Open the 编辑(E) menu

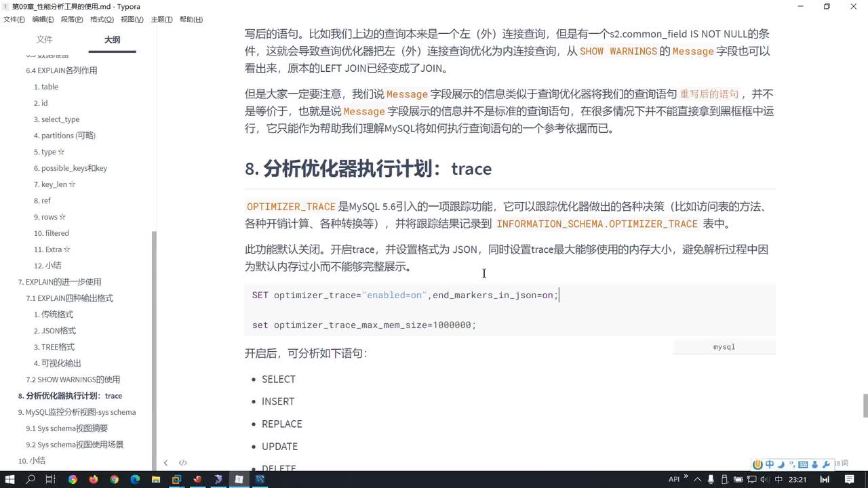[x=43, y=19]
